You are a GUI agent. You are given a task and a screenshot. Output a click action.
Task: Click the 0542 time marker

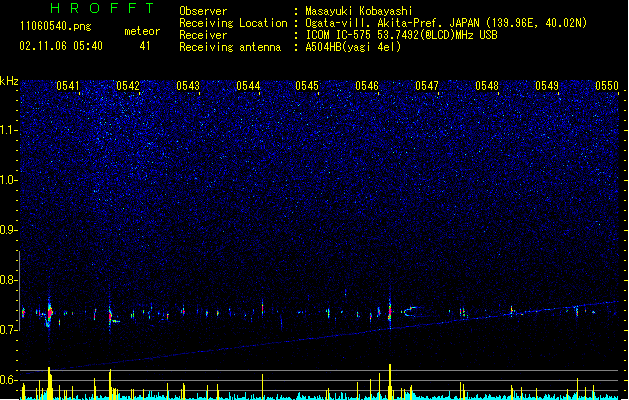coord(128,86)
